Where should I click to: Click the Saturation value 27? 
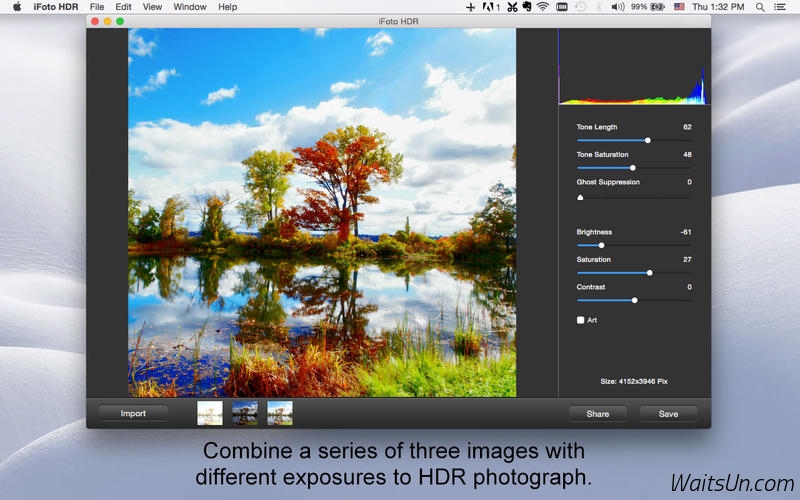coord(687,260)
